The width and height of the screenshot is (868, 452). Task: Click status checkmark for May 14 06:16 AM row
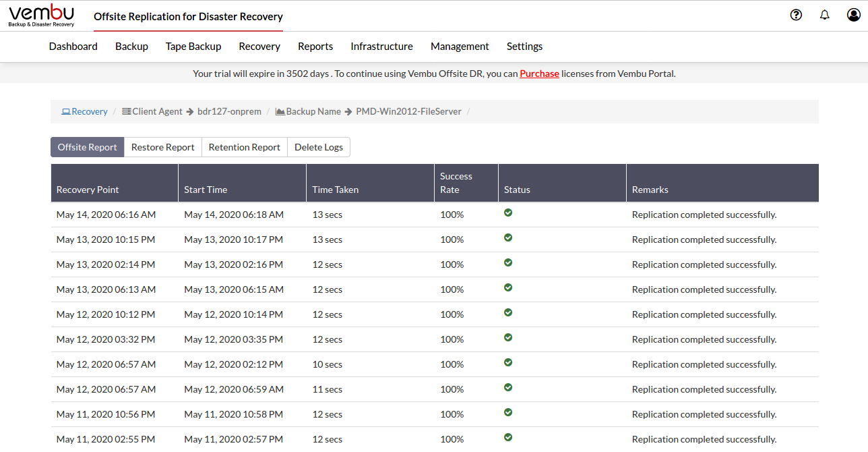point(508,213)
